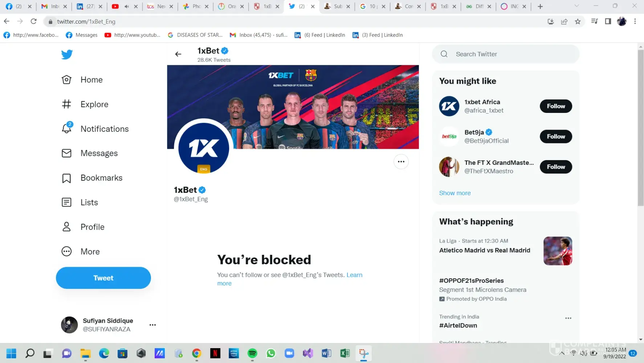Screen dimensions: 644x363
Task: Open Messages bookmark in bookmarks bar
Action: [x=82, y=35]
